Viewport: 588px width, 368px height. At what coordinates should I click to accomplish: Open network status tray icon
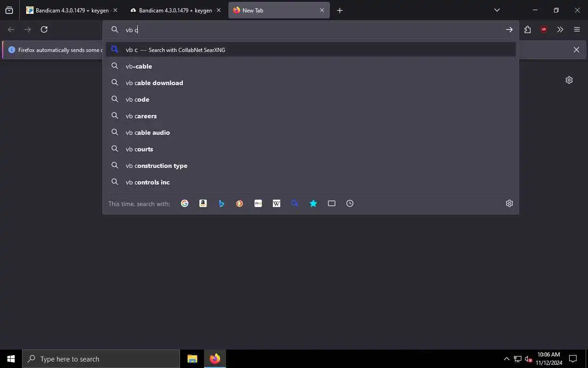(x=518, y=359)
